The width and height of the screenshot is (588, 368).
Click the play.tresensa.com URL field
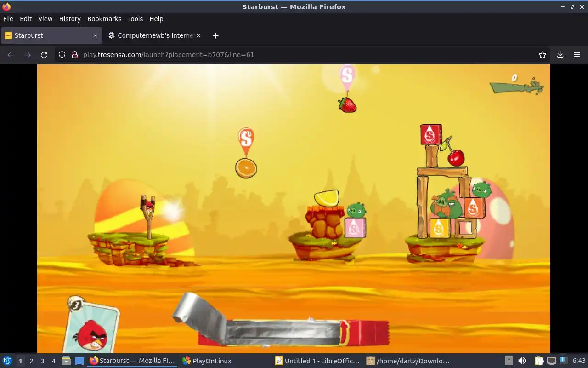click(x=303, y=55)
